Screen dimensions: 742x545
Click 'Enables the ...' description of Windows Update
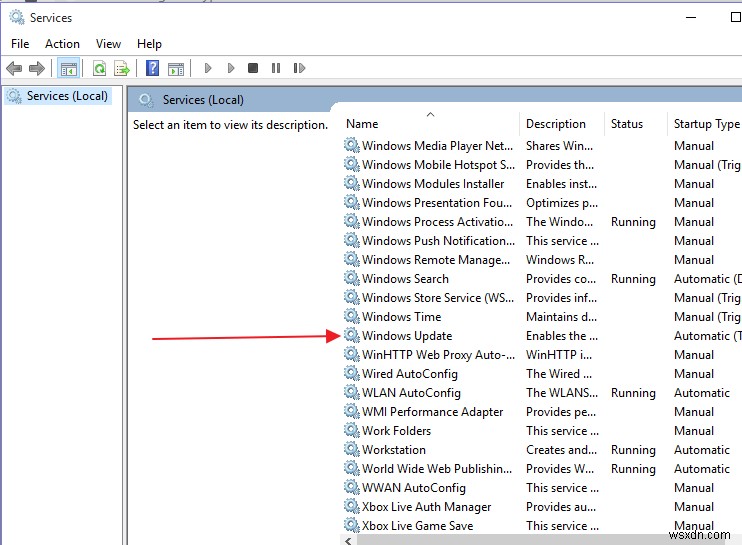562,336
